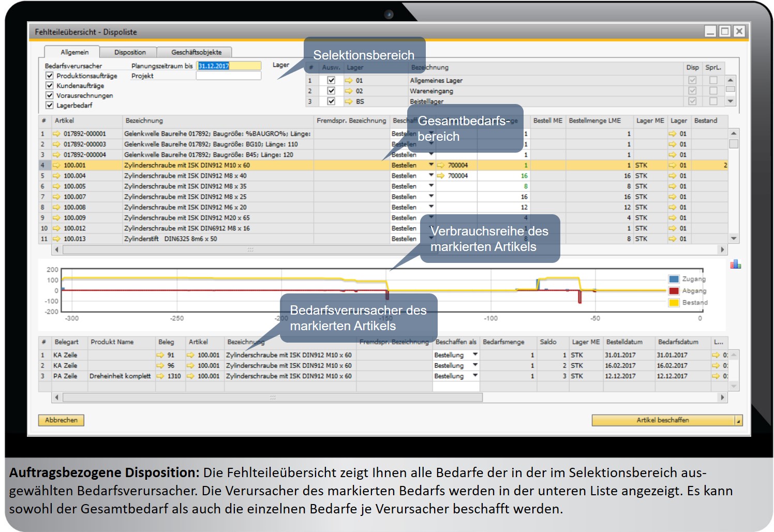The width and height of the screenshot is (774, 532).
Task: Open Bestellen dropdown for article 100.004
Action: (x=431, y=175)
